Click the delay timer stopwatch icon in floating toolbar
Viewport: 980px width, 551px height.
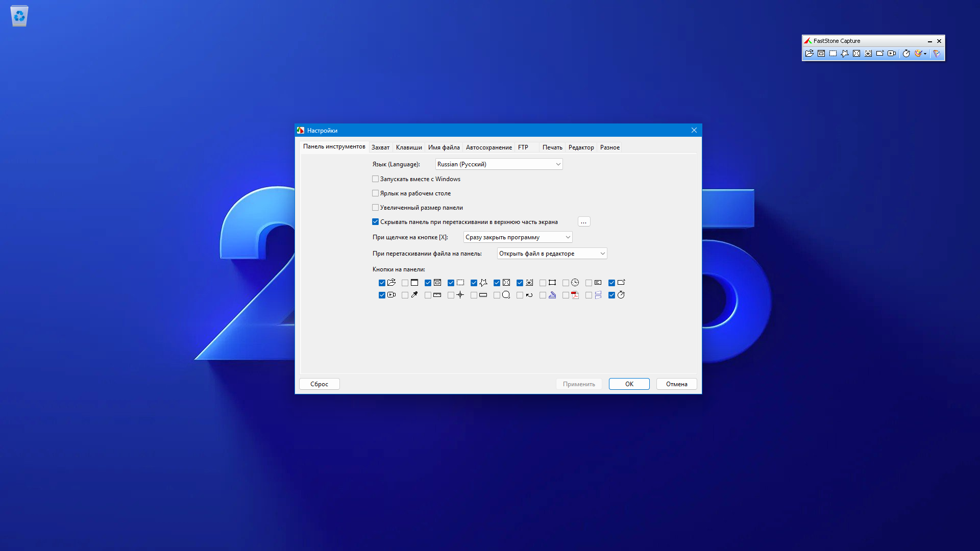906,54
